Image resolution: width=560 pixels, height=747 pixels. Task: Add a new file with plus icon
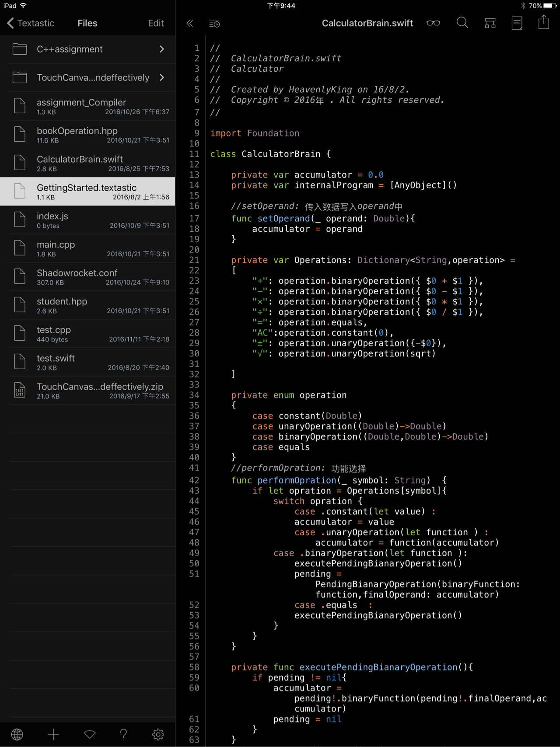click(x=53, y=734)
